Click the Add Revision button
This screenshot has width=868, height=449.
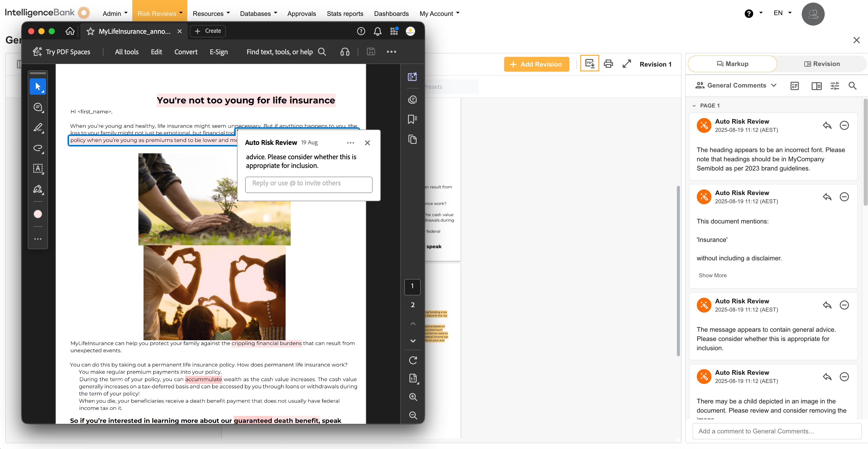[x=536, y=65]
